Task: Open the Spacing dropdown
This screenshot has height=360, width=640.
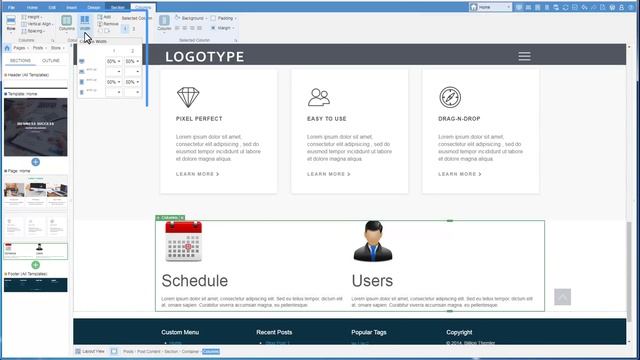Action: point(33,31)
